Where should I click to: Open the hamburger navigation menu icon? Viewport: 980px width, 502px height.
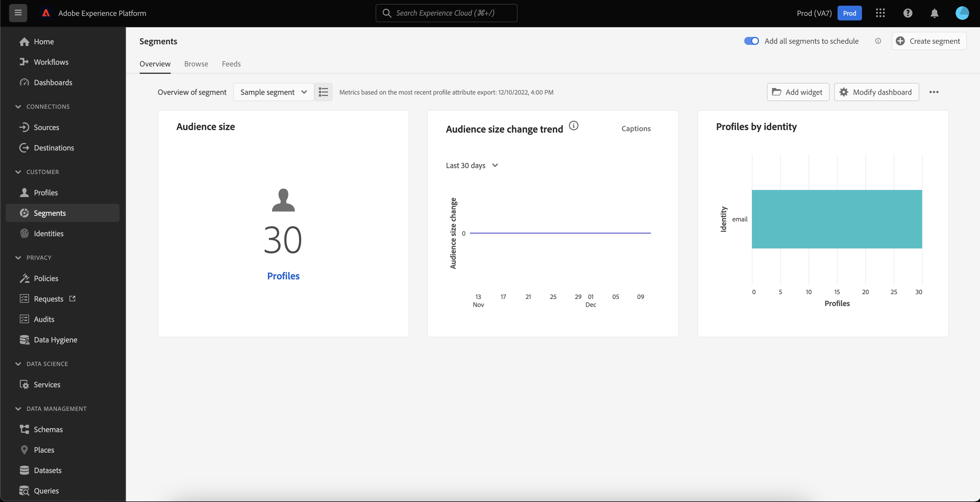[x=18, y=13]
